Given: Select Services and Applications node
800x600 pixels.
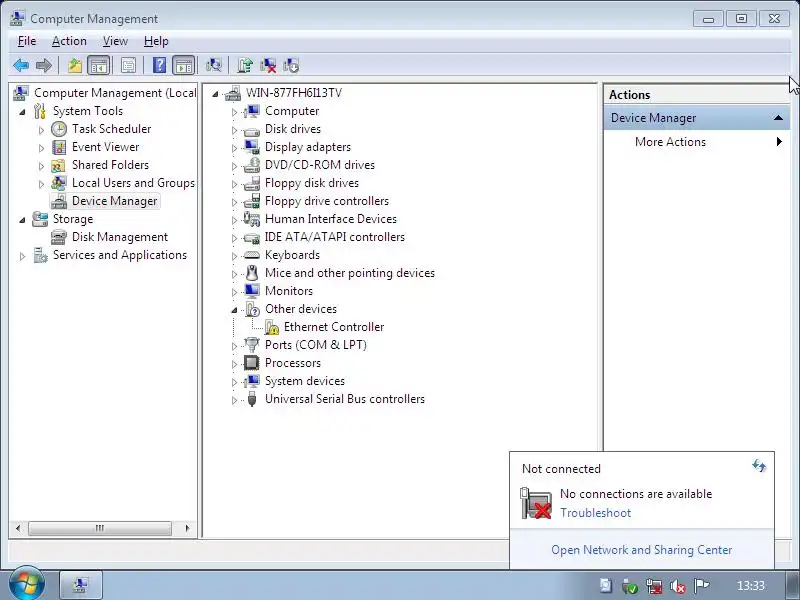Looking at the screenshot, I should tap(120, 255).
